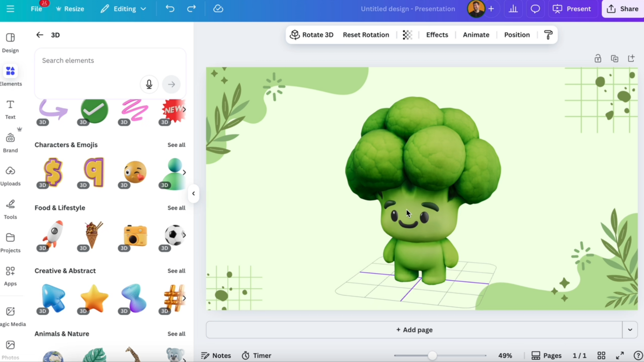644x362 pixels.
Task: Collapse the elements side panel
Action: click(x=194, y=193)
